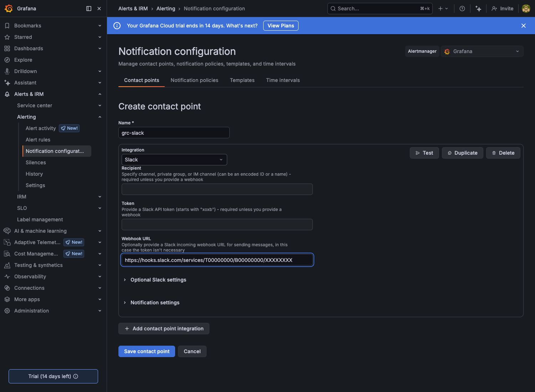The height and width of the screenshot is (392, 535).
Task: Click Administration gear icon
Action: [x=7, y=311]
